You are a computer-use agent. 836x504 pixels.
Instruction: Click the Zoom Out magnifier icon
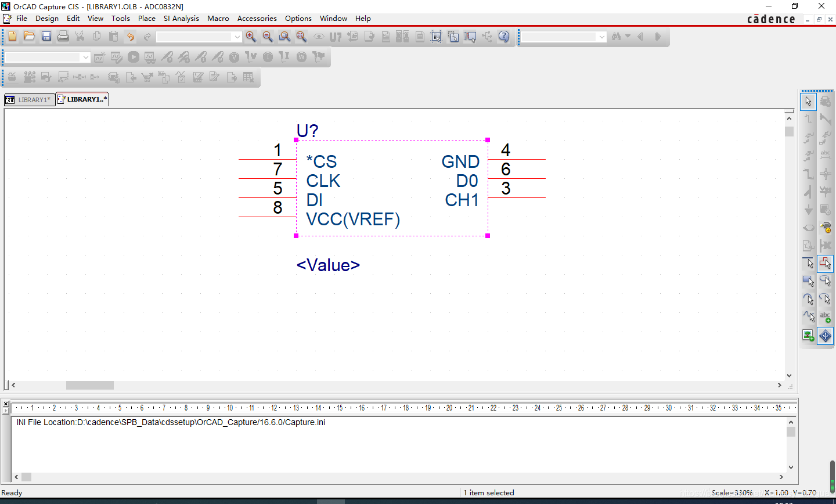pos(268,37)
